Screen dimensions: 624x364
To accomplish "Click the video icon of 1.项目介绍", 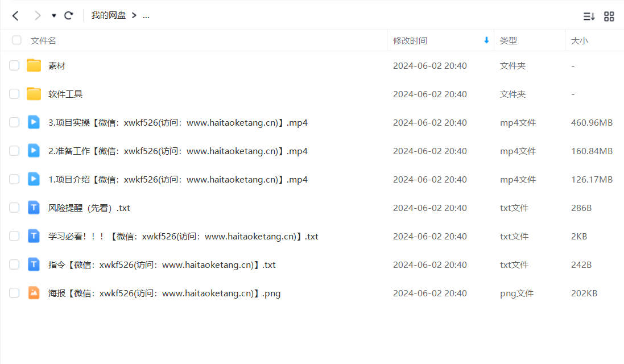I will pos(34,179).
